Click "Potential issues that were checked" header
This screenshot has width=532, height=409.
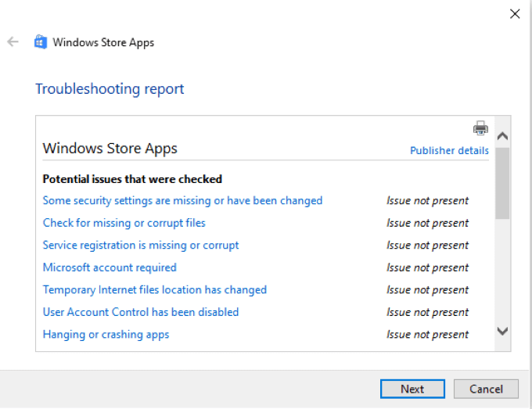(132, 179)
